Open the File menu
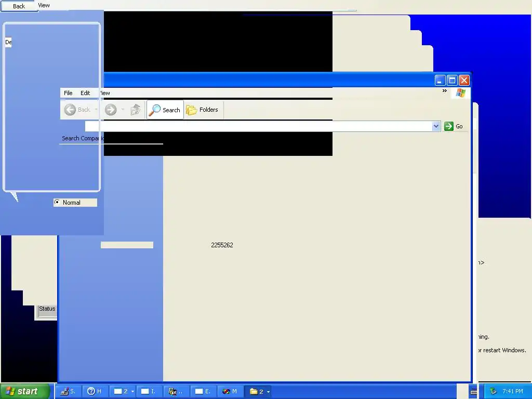This screenshot has height=399, width=532. (x=68, y=92)
